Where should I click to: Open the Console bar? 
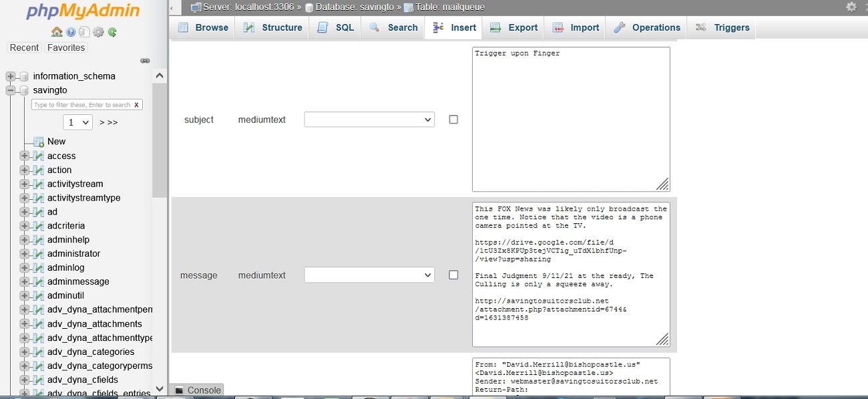[197, 390]
